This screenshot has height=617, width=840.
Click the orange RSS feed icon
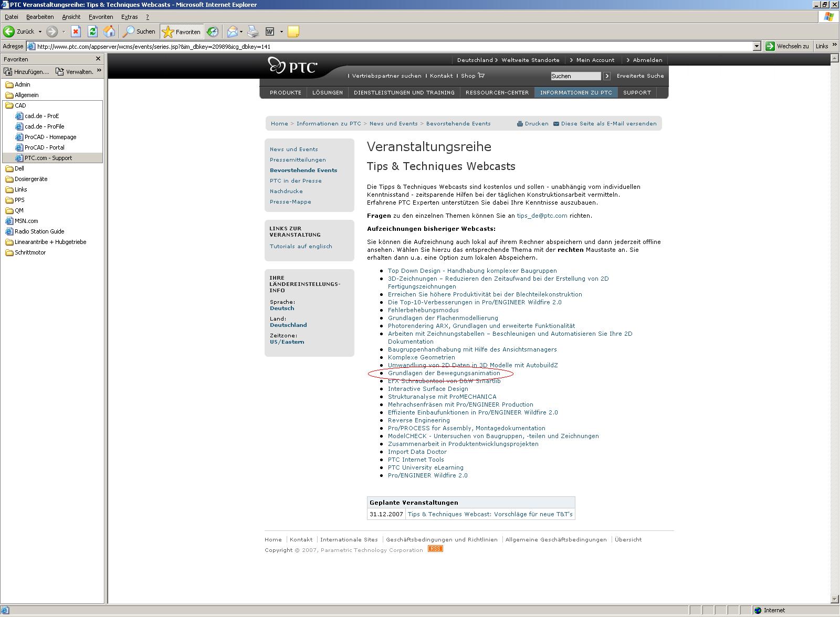click(x=435, y=549)
